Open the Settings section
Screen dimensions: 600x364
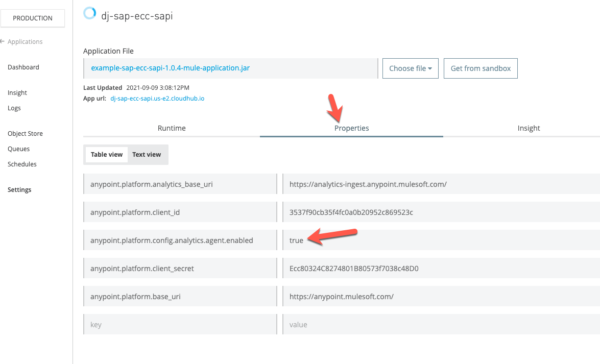pos(19,189)
